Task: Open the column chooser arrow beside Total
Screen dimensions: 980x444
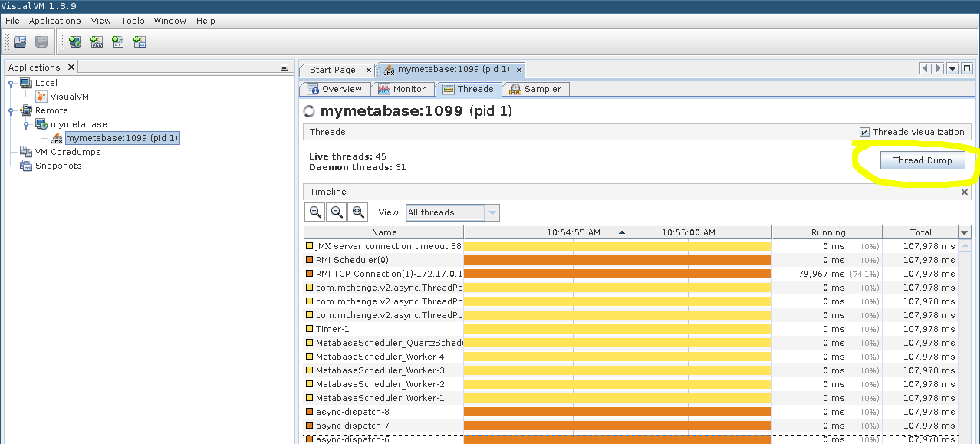Action: pos(965,232)
